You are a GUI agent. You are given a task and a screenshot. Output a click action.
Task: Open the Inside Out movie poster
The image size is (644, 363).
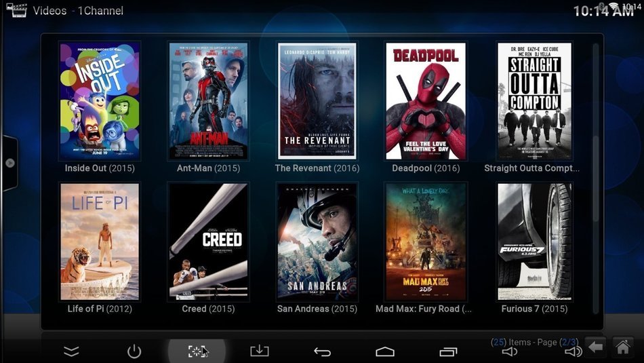[100, 101]
